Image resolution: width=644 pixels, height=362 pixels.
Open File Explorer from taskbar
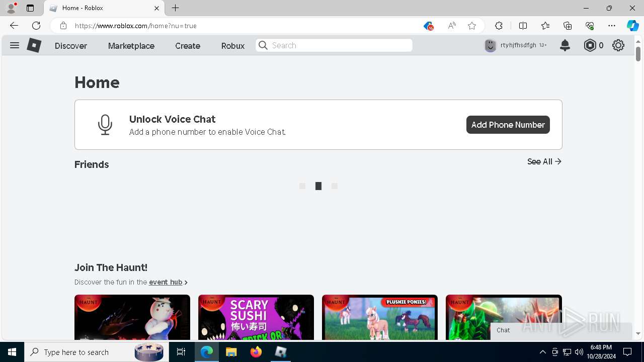[x=231, y=352]
